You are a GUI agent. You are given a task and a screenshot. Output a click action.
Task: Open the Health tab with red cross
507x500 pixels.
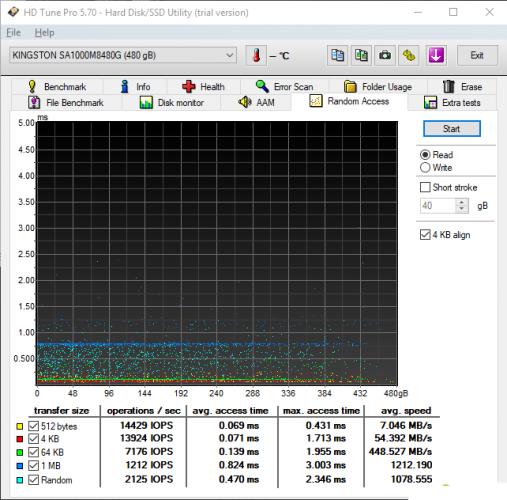(x=204, y=87)
